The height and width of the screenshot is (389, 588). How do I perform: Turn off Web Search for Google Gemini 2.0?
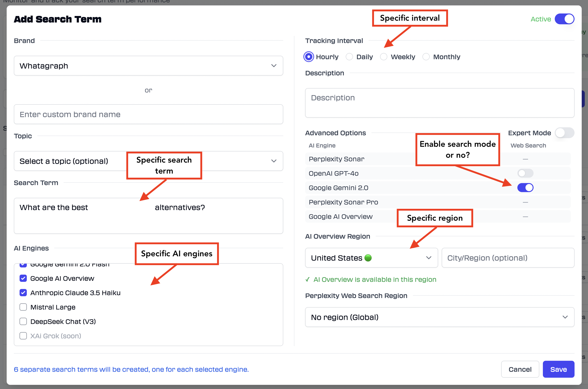(x=525, y=188)
